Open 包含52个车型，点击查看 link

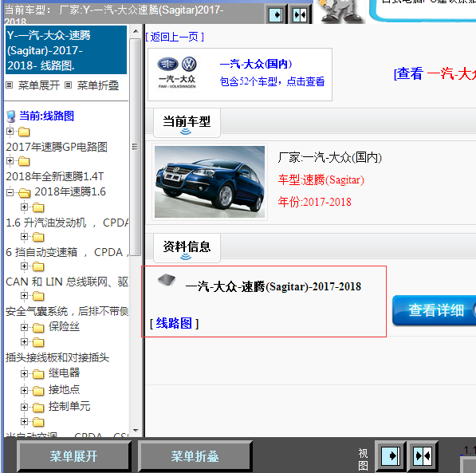tap(273, 81)
